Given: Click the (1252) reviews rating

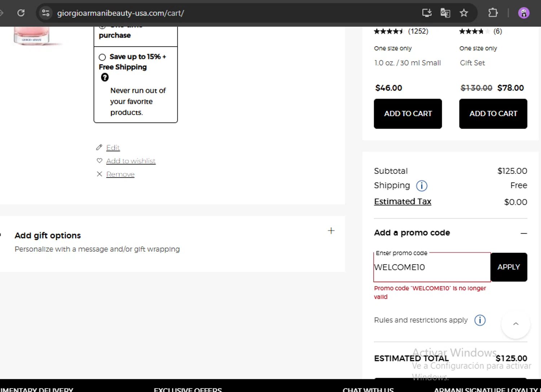Looking at the screenshot, I should pyautogui.click(x=401, y=31).
